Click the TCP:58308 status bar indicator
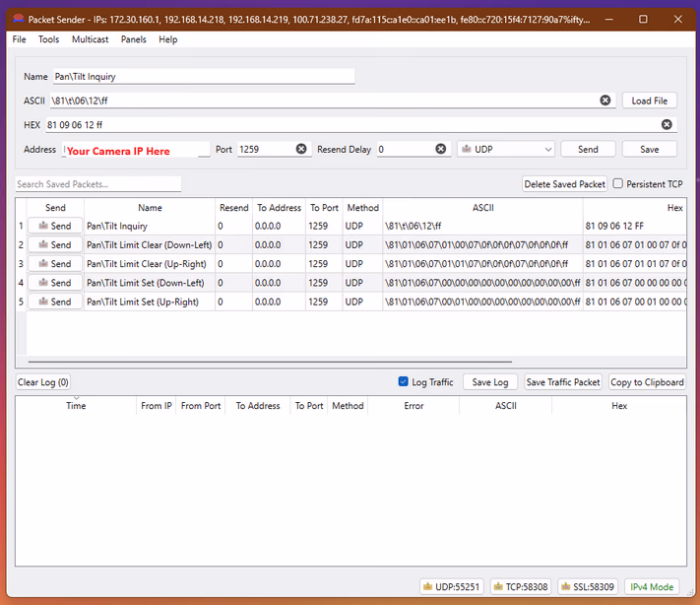 click(x=521, y=586)
